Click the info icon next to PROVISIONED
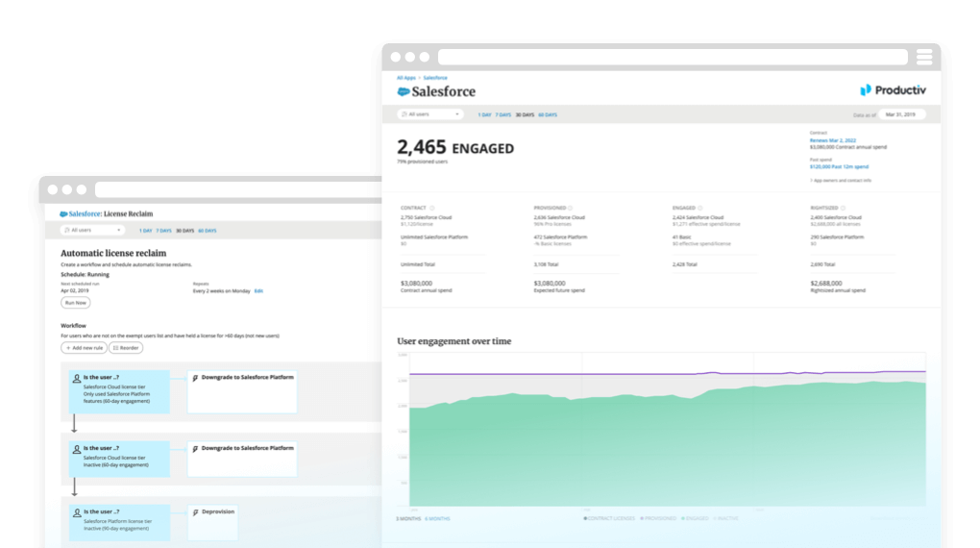 (x=570, y=208)
